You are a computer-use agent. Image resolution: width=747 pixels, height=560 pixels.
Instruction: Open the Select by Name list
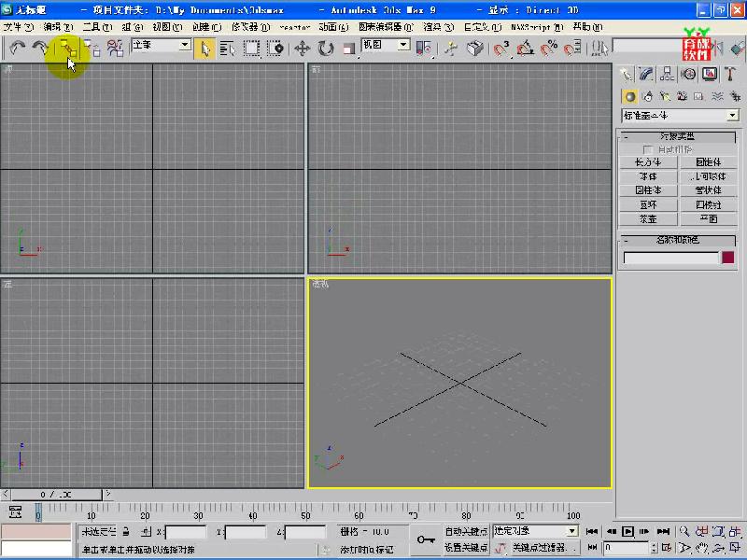click(228, 49)
